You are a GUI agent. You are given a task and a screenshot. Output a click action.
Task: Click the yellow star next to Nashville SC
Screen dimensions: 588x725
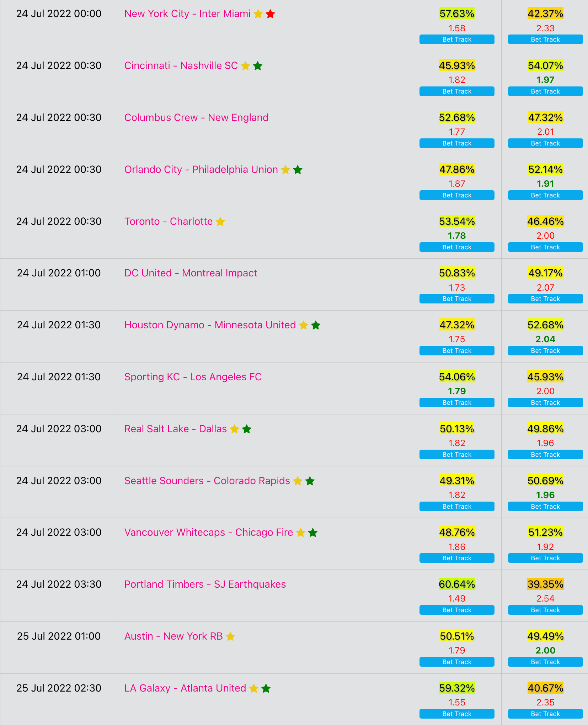tap(245, 66)
